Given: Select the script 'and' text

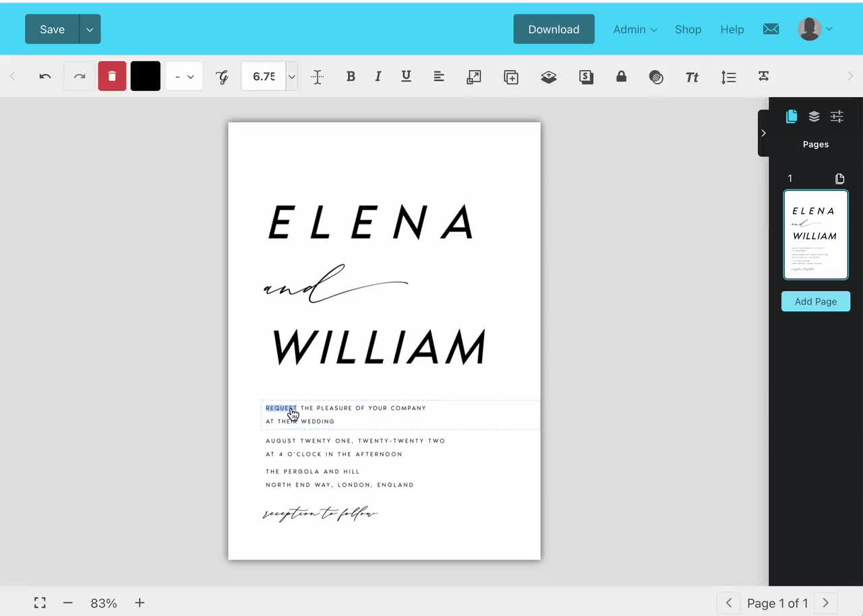Looking at the screenshot, I should (x=335, y=285).
